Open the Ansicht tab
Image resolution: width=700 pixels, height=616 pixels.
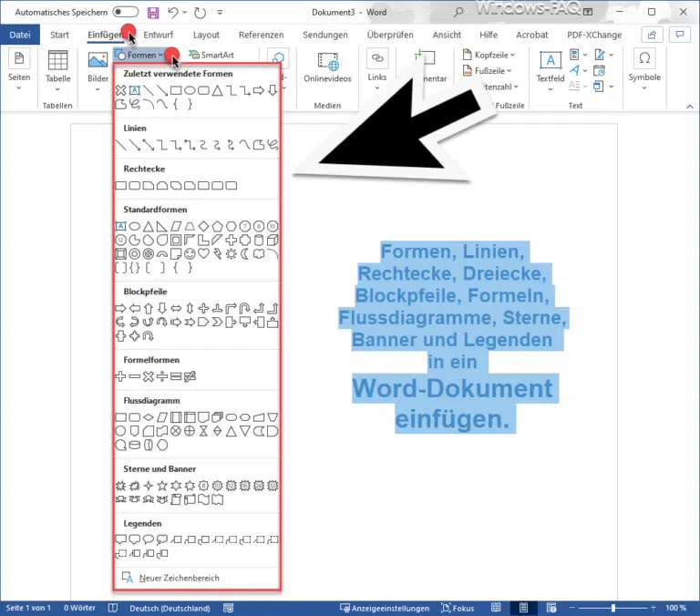click(447, 35)
